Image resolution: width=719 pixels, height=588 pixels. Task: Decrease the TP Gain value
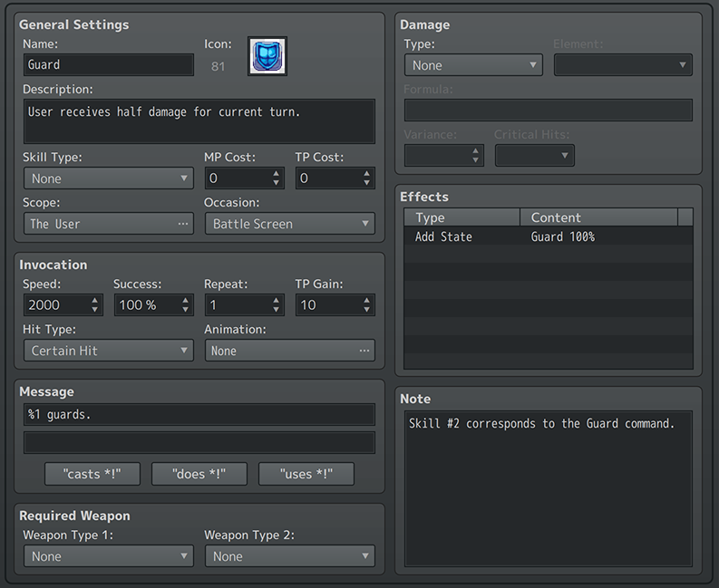367,311
